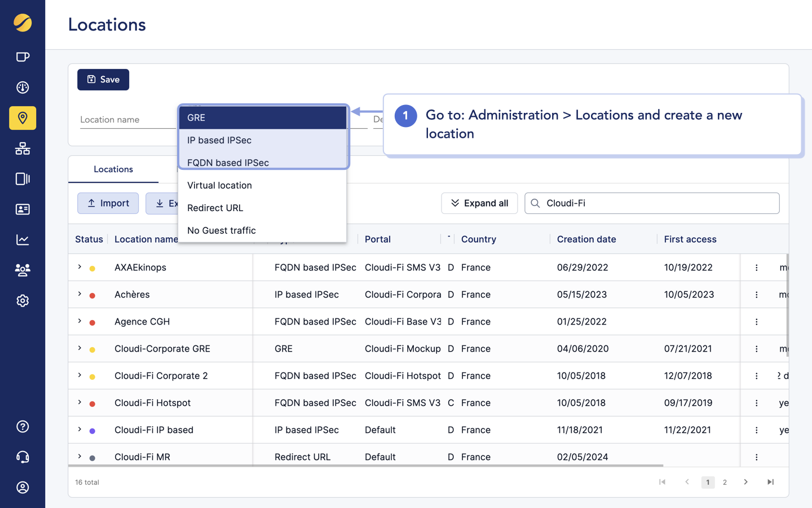Screen dimensions: 812x508
Task: Open the settings gear sidebar icon
Action: (23, 301)
